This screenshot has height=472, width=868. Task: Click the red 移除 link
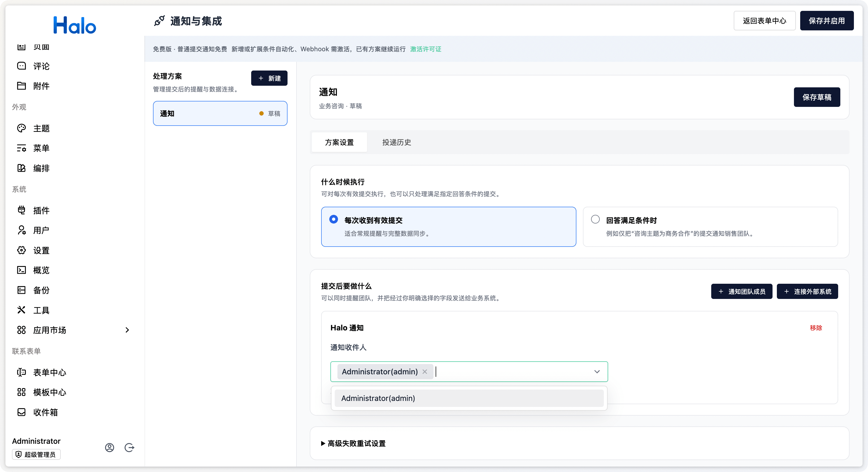(x=816, y=328)
